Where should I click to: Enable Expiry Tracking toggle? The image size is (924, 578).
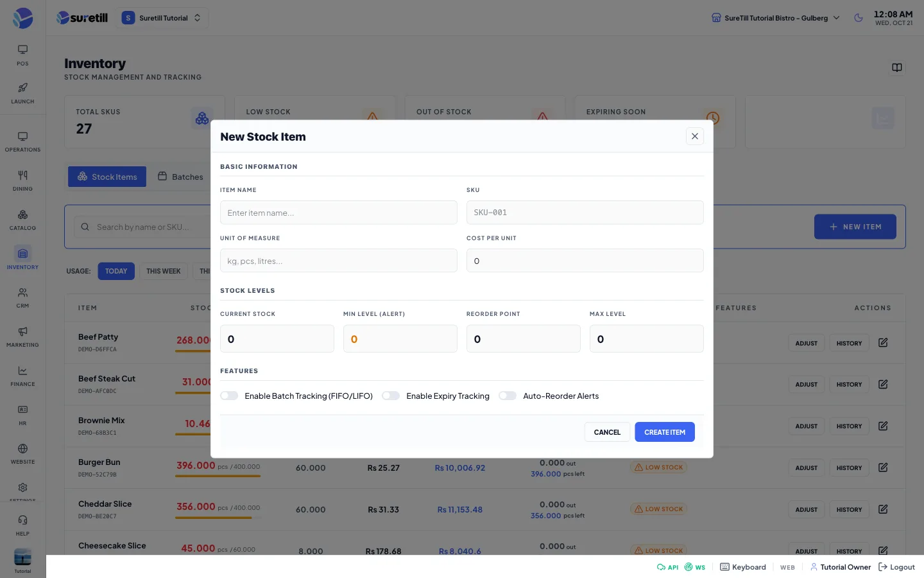coord(391,396)
